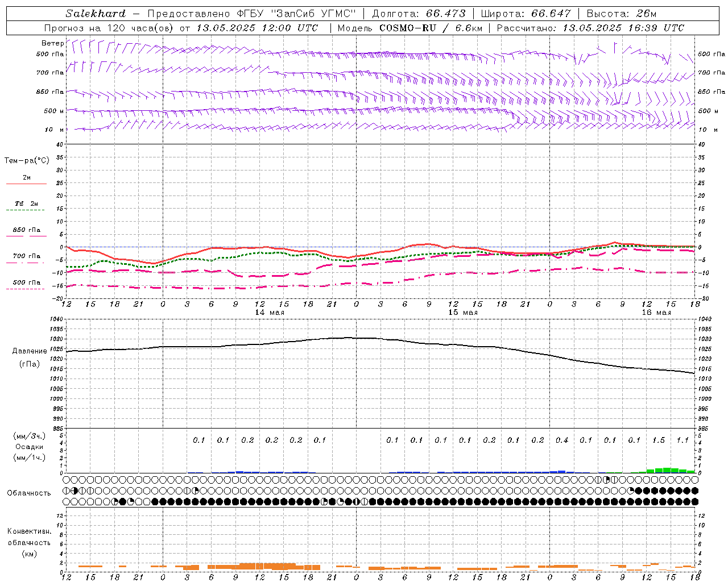Click the 15 мая date label
728x582 pixels.
coord(463,313)
